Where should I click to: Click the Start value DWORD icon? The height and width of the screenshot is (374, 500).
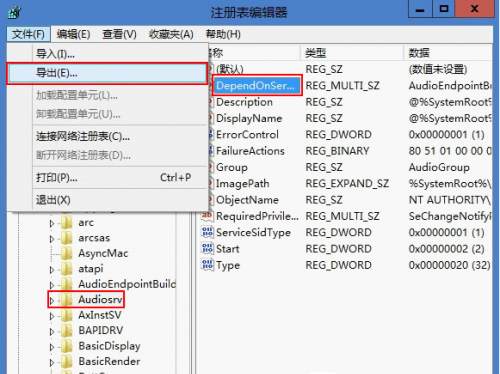[207, 248]
